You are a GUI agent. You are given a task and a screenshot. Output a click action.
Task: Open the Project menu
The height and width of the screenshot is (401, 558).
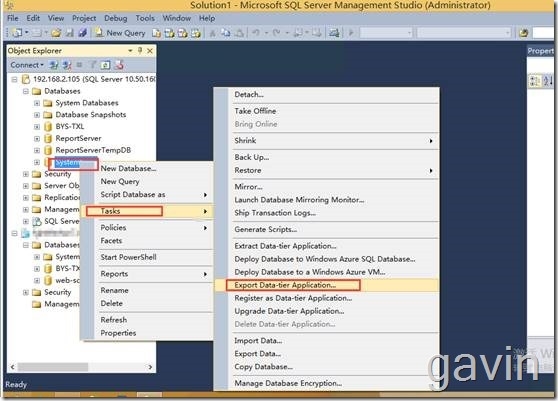[84, 18]
